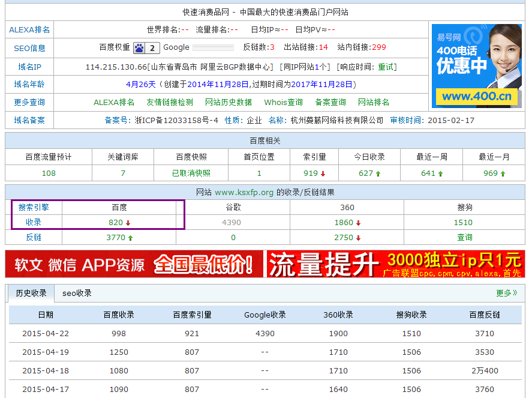Open the 备案查询 link
532x398 pixels.
pyautogui.click(x=330, y=102)
